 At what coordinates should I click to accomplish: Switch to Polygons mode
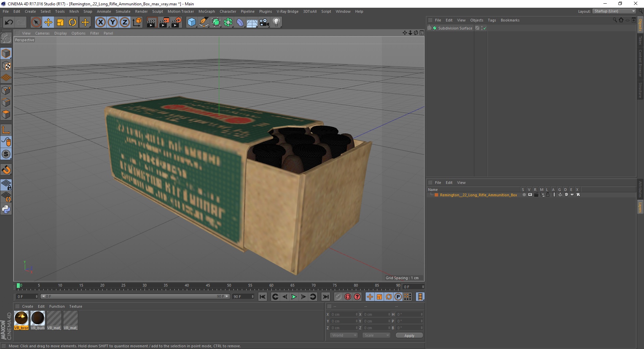coord(6,114)
